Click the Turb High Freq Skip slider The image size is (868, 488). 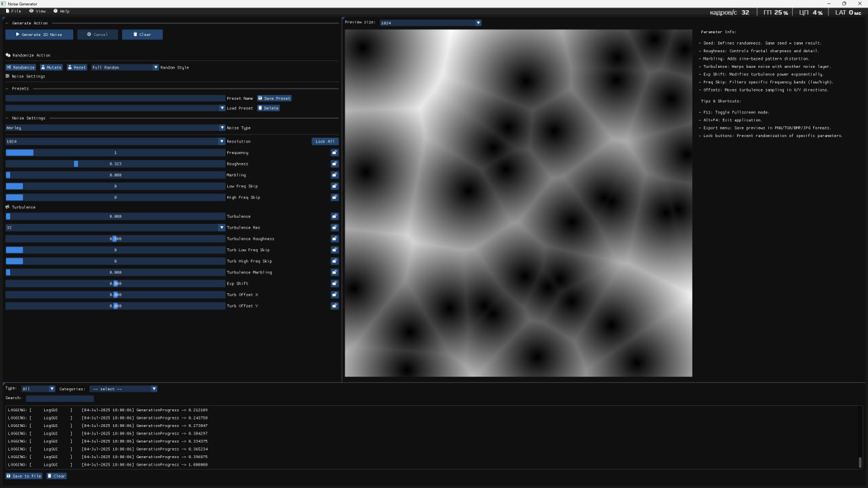(115, 261)
